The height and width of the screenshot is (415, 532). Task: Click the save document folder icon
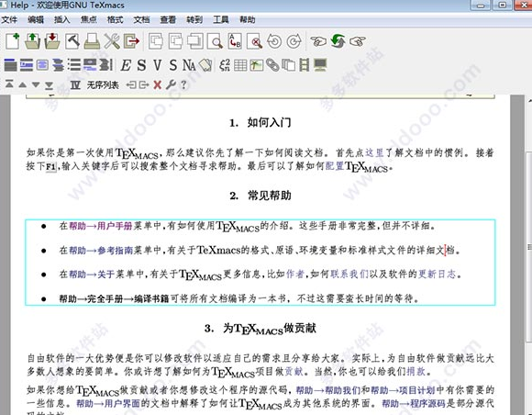52,41
